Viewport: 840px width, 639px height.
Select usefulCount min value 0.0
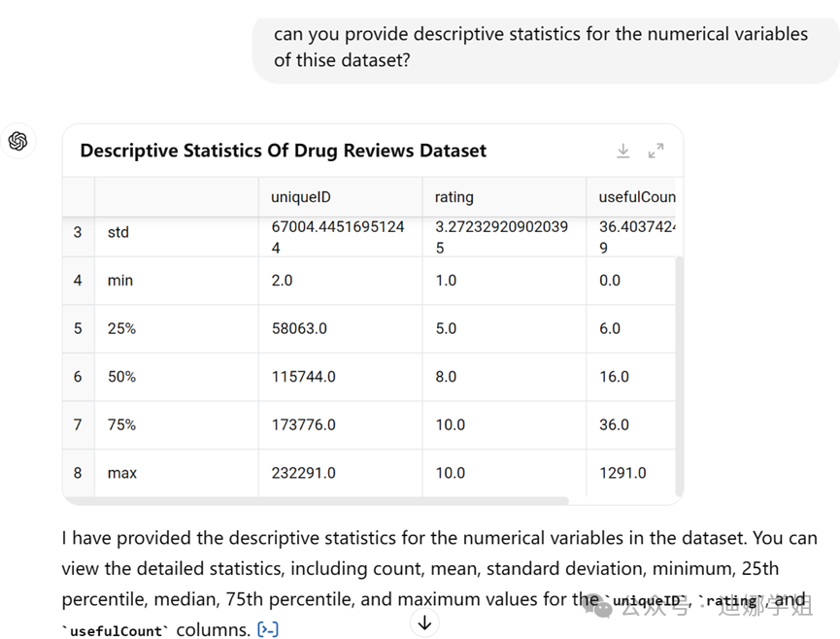click(x=610, y=280)
